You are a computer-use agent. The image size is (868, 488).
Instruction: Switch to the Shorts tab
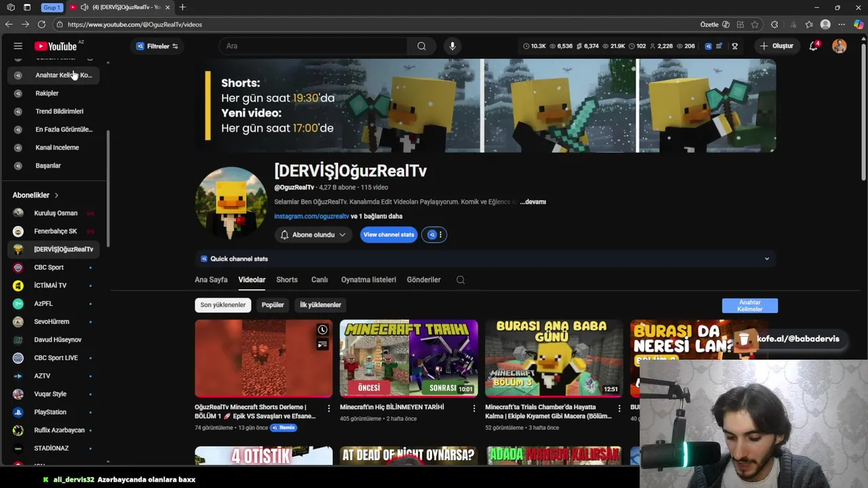(287, 280)
